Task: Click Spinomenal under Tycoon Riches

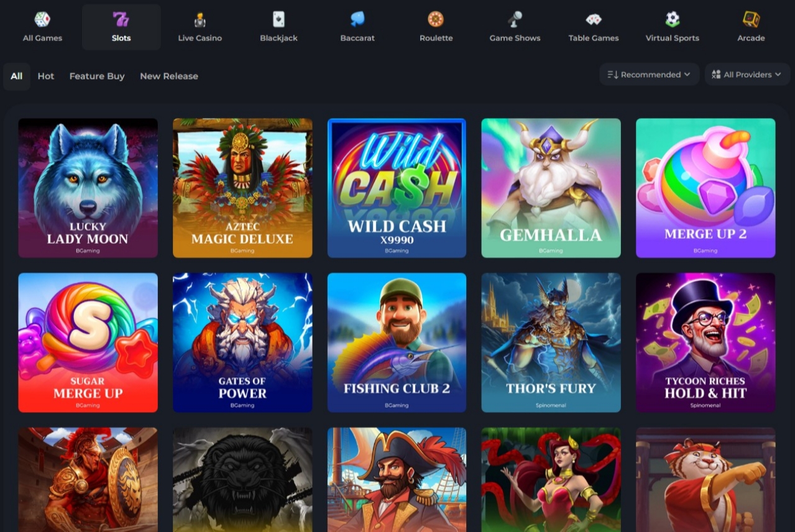Action: [705, 405]
